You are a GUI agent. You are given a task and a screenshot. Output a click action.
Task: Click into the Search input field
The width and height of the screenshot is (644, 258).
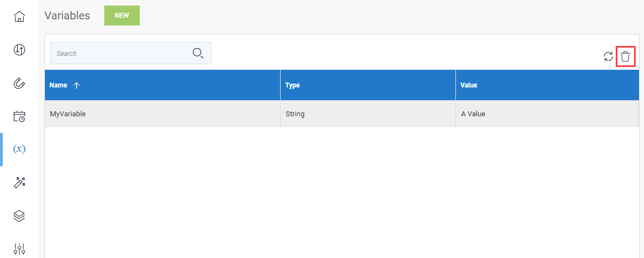click(119, 53)
